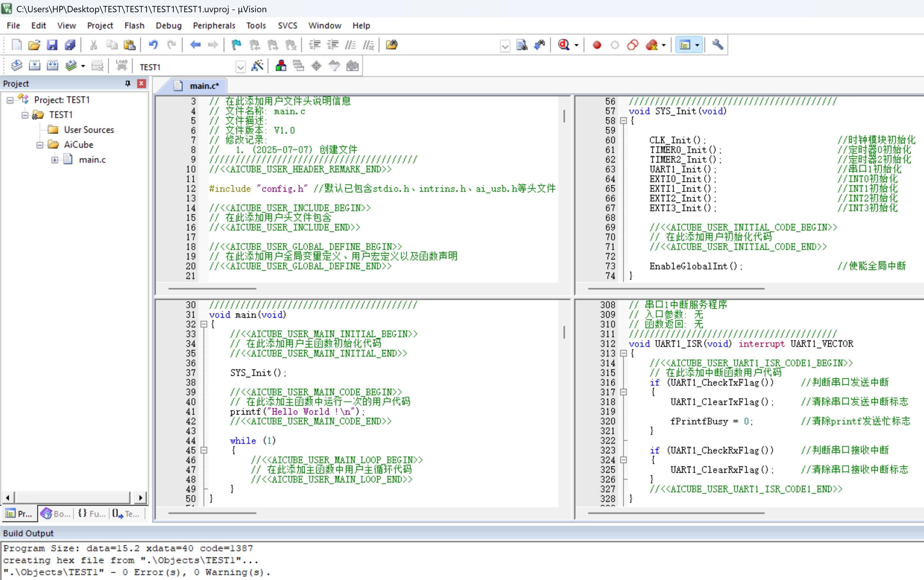Image resolution: width=924 pixels, height=580 pixels.
Task: Save all files icon
Action: pos(70,45)
